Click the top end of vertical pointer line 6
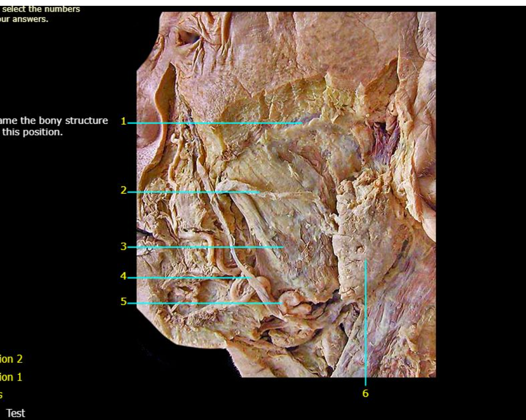Image resolution: width=526 pixels, height=420 pixels. click(365, 261)
